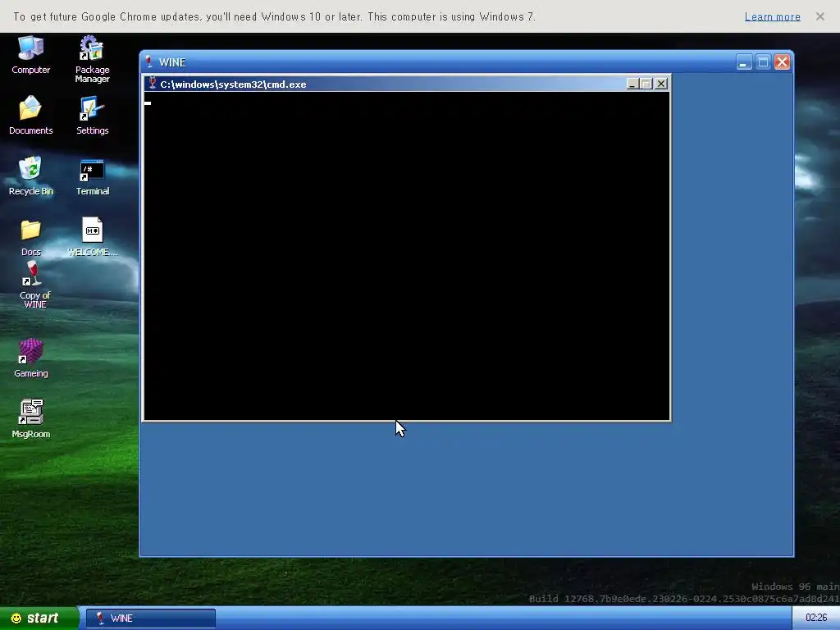Screen dimensions: 840x630
Task: Minimize the cmd.exe window
Action: coord(632,84)
